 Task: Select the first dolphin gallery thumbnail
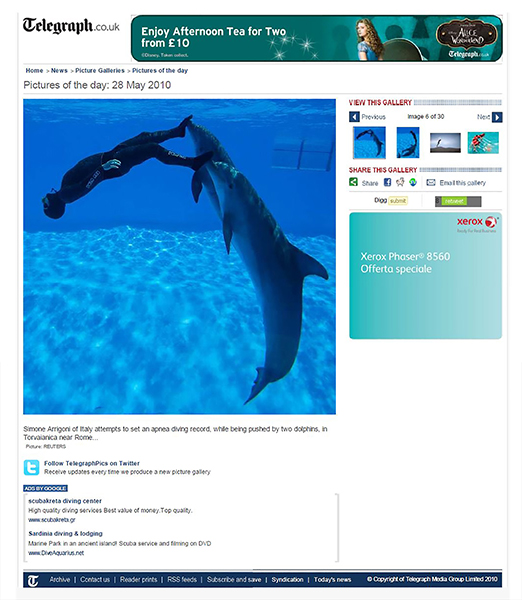coord(369,143)
